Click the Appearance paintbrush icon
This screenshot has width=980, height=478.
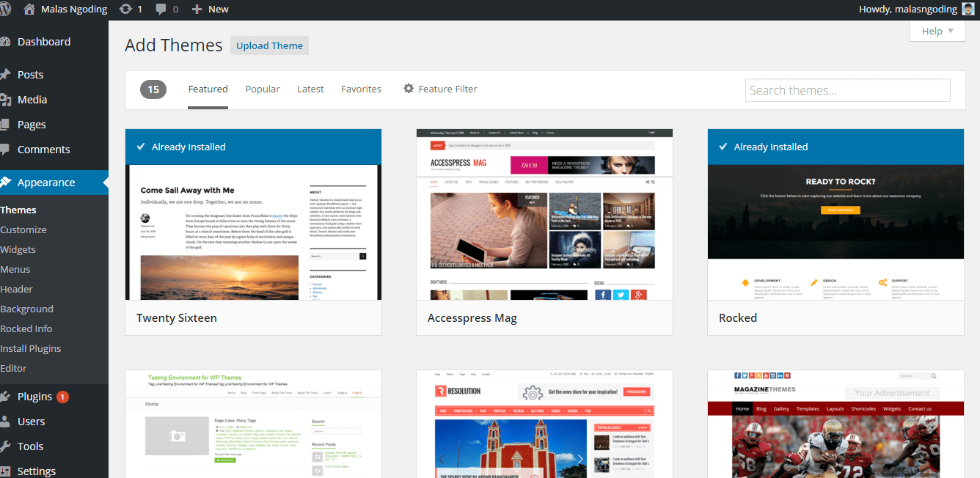coord(5,183)
